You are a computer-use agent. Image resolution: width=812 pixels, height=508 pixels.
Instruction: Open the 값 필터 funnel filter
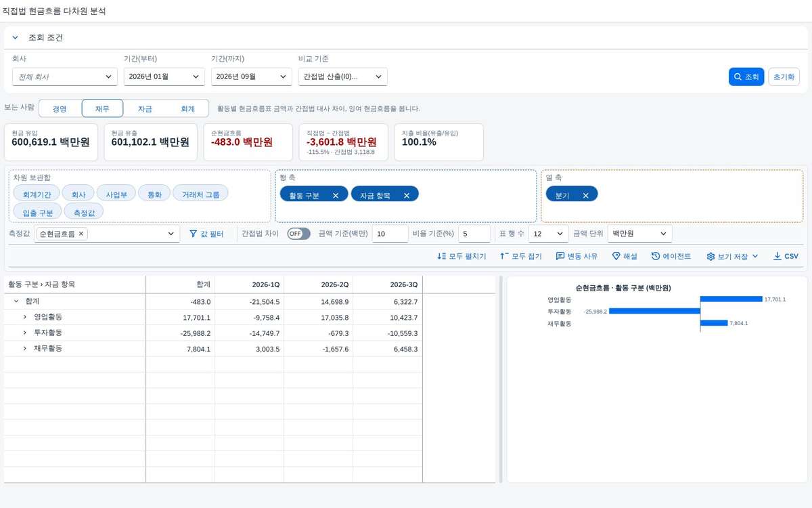[x=206, y=234]
